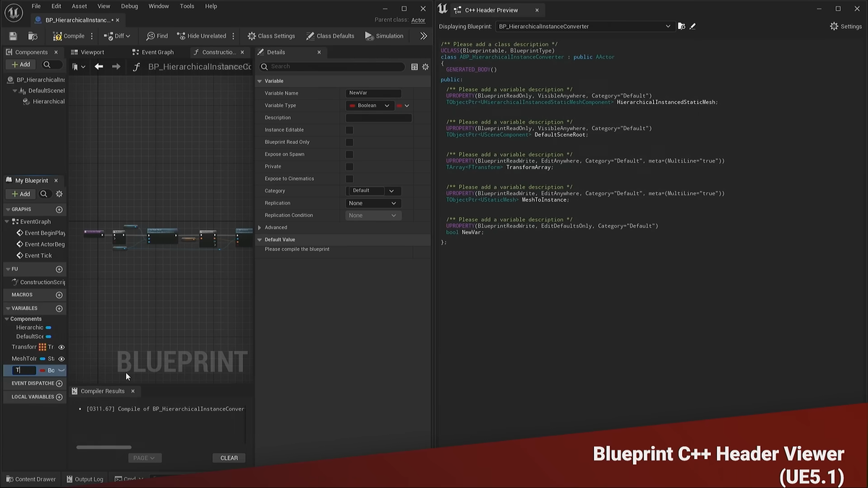Open Details property matrix grid icon
This screenshot has width=868, height=488.
coord(414,67)
